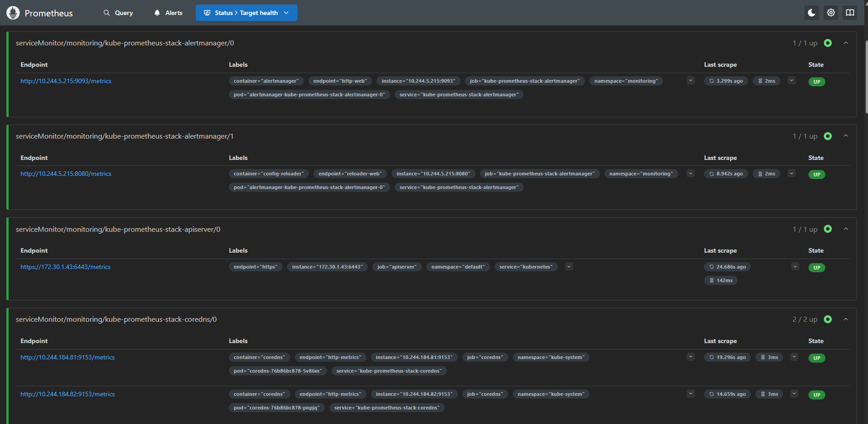The width and height of the screenshot is (868, 424).
Task: Click the job="apiserver" label badge
Action: [x=397, y=267]
